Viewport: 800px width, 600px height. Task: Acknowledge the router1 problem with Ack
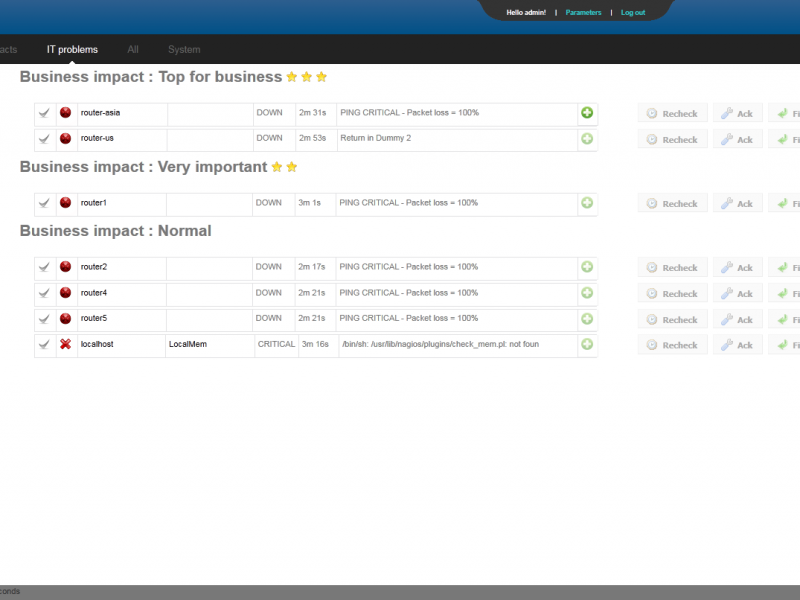click(x=737, y=203)
